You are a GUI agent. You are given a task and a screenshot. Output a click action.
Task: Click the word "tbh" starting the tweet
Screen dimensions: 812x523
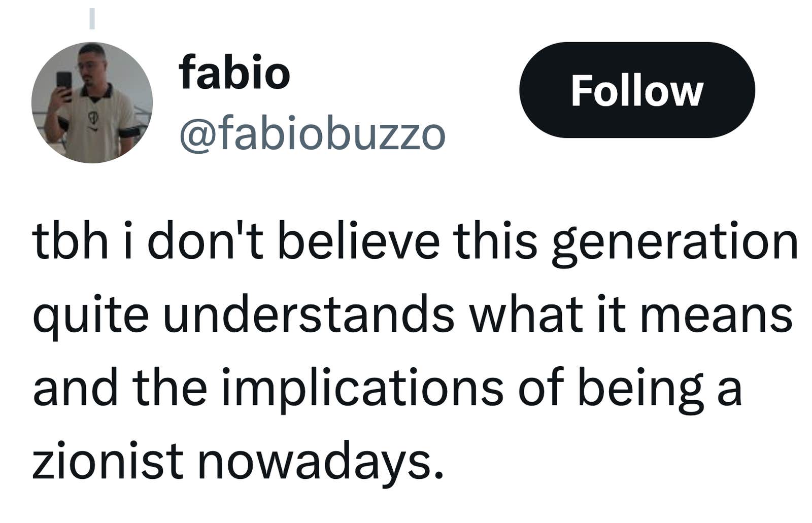[x=70, y=241]
